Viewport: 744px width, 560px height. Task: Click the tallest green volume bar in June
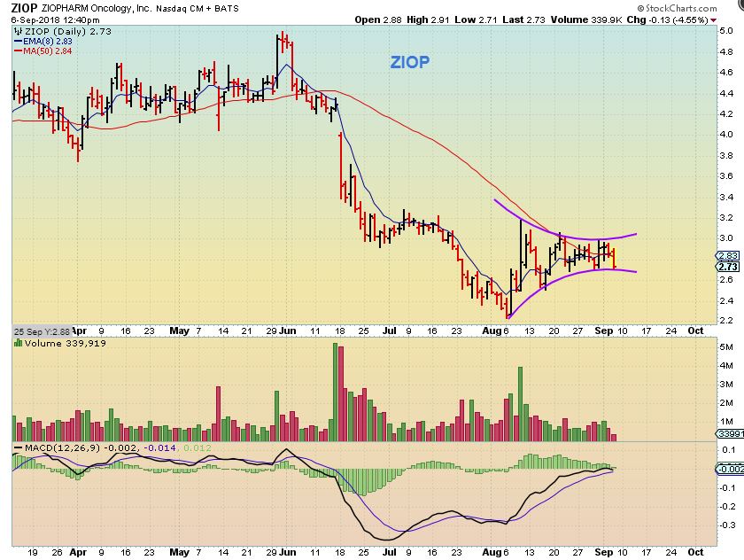pos(335,393)
